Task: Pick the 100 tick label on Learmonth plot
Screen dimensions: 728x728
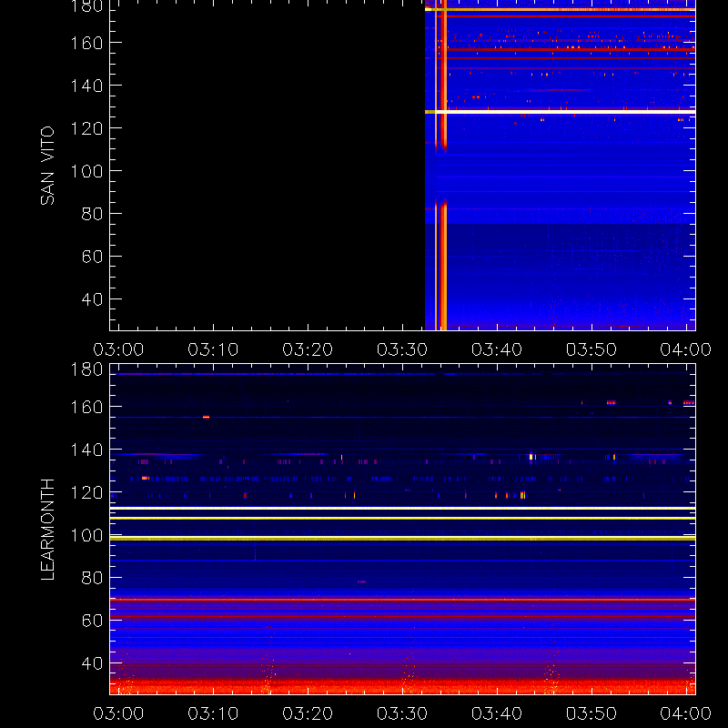Action: 86,535
